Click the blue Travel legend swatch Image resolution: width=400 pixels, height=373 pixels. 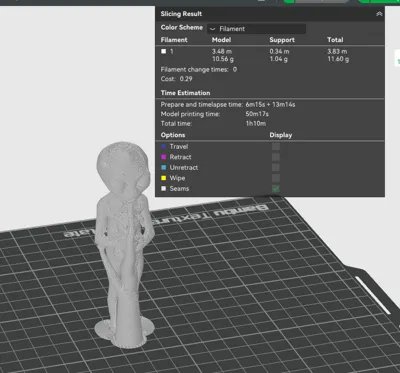coord(164,146)
